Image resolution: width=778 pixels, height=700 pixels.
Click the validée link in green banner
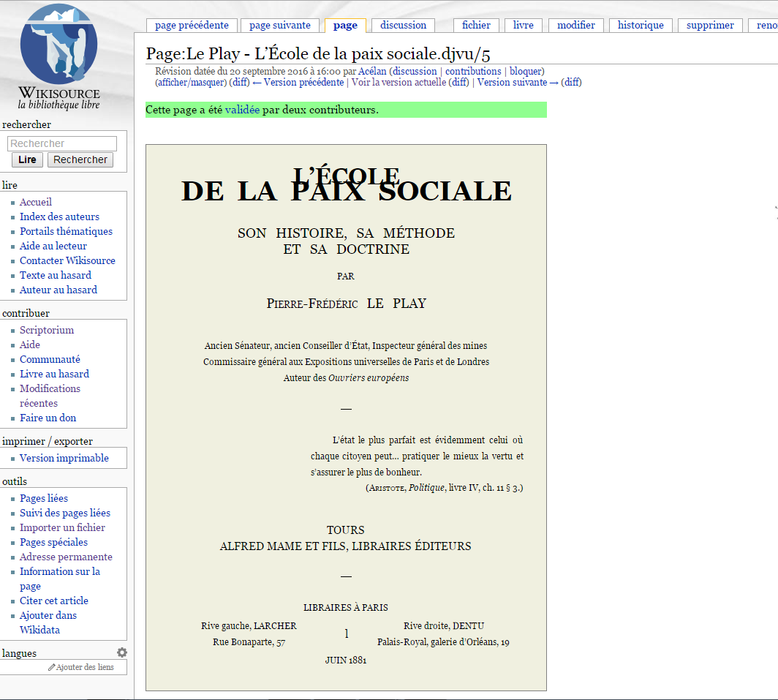242,110
